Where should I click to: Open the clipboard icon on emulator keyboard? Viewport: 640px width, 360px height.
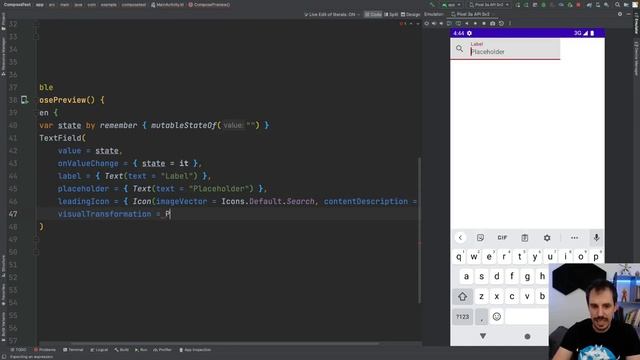524,238
